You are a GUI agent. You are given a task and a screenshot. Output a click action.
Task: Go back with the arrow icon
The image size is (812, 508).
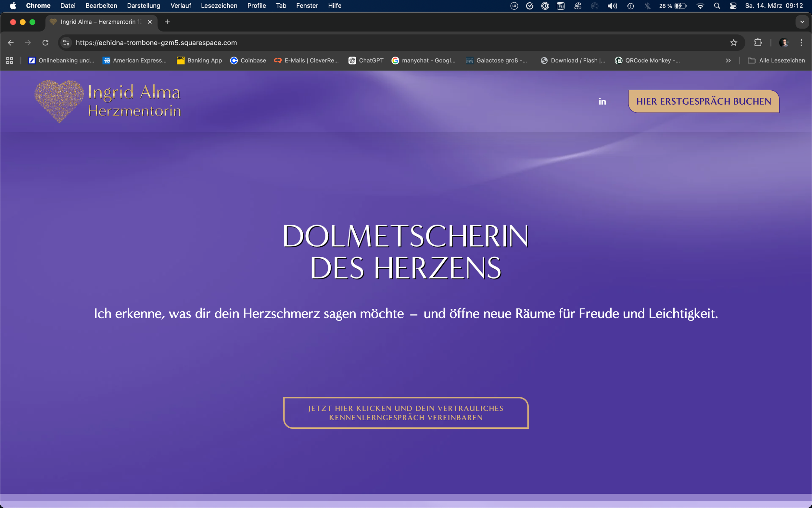[11, 43]
